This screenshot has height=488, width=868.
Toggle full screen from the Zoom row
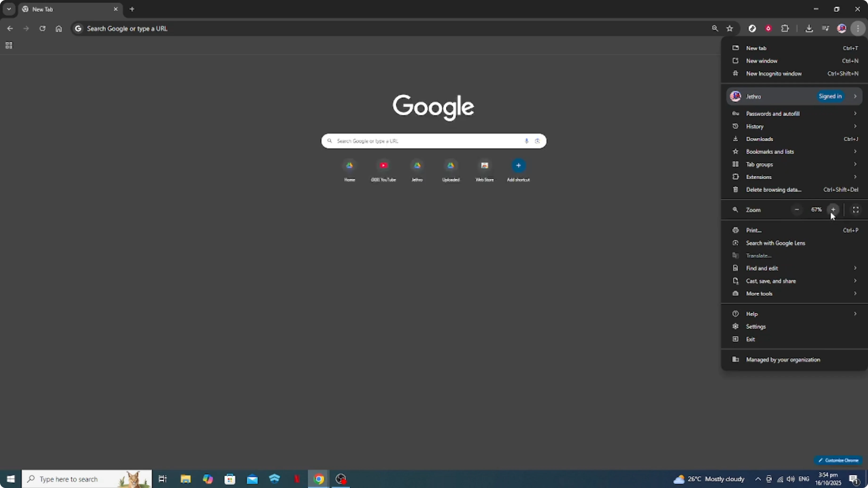pyautogui.click(x=855, y=210)
